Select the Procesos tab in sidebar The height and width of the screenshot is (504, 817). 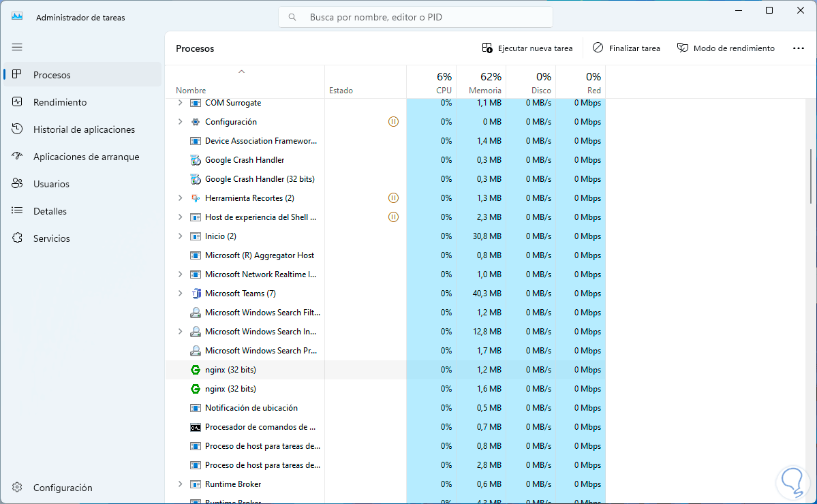(52, 75)
